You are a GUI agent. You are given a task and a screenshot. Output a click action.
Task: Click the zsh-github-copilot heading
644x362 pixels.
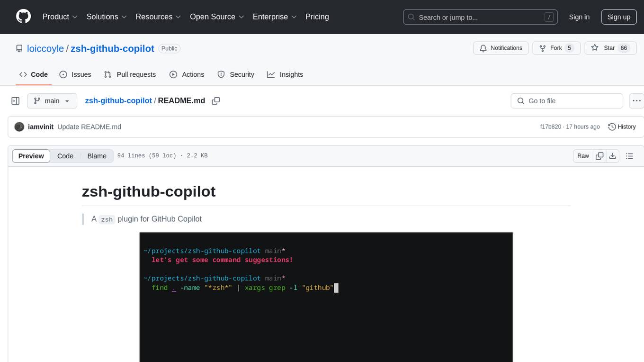click(149, 191)
